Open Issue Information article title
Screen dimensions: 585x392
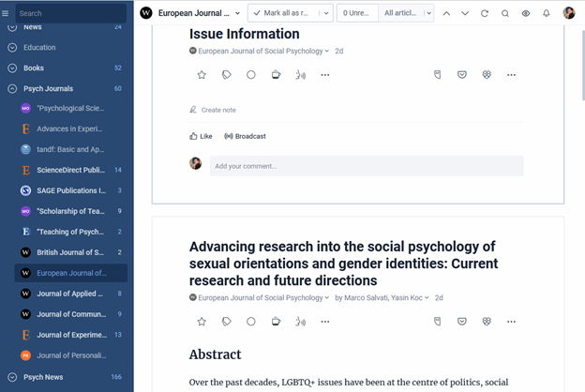[244, 34]
